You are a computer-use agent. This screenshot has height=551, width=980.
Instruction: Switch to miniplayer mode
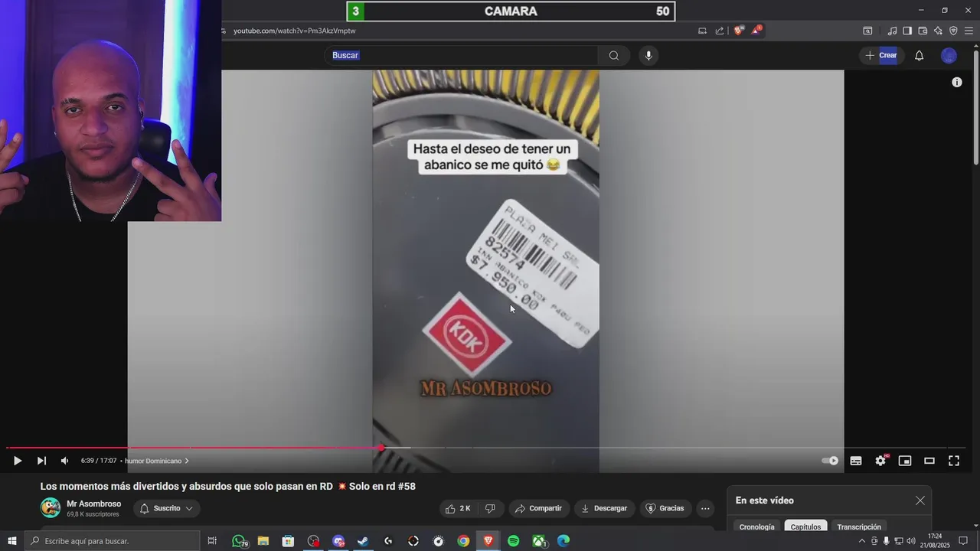(x=905, y=461)
